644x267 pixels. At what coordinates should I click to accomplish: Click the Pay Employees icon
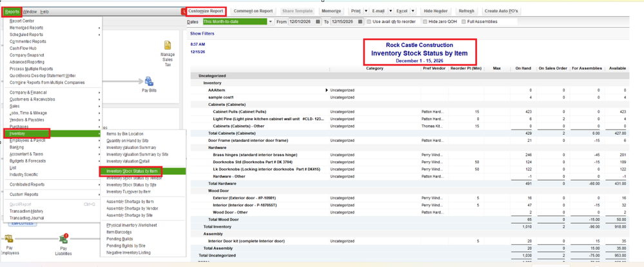[9, 241]
